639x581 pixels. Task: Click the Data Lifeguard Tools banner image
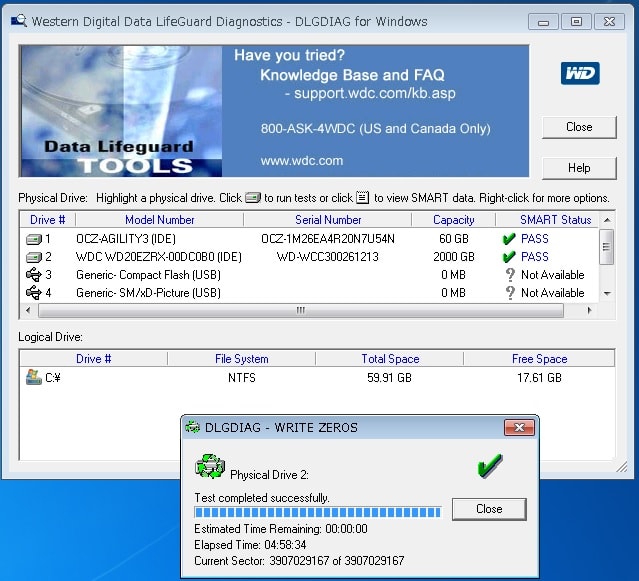coord(121,111)
